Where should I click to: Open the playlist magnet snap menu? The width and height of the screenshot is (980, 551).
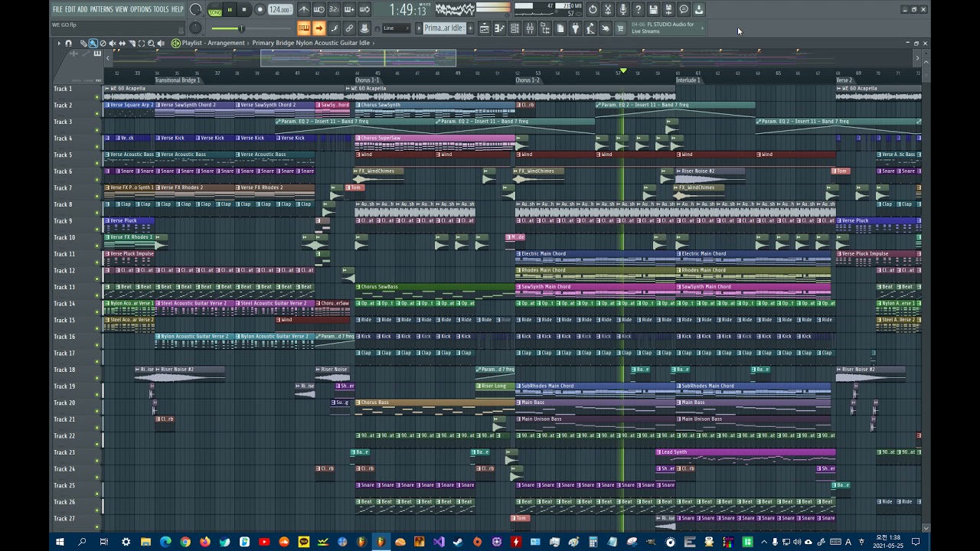(x=69, y=44)
